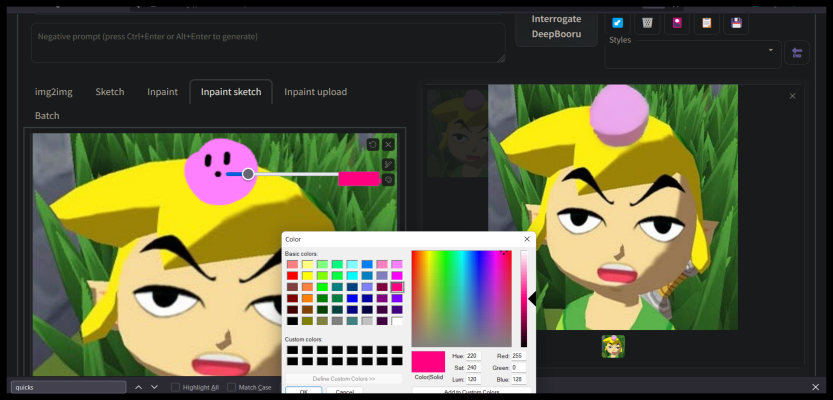
Task: Remove the image from the sketch canvas
Action: 388,144
